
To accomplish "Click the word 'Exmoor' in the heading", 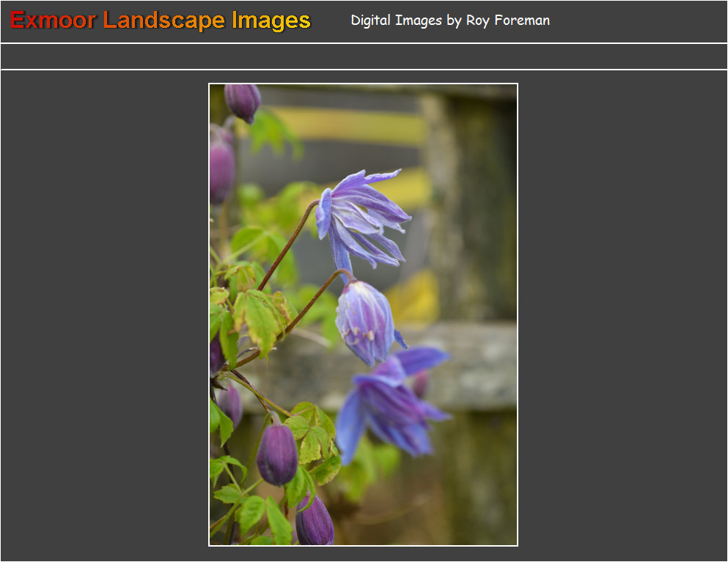I will click(x=53, y=21).
